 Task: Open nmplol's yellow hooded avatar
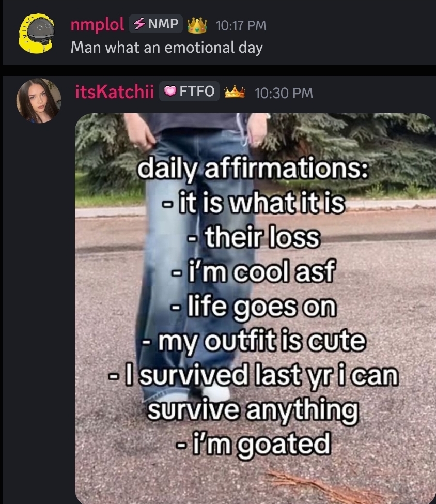[36, 34]
